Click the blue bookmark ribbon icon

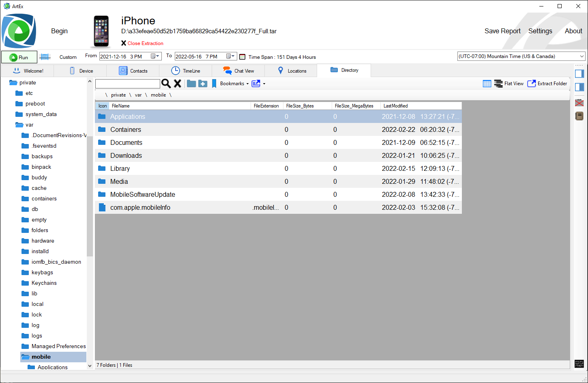[214, 84]
